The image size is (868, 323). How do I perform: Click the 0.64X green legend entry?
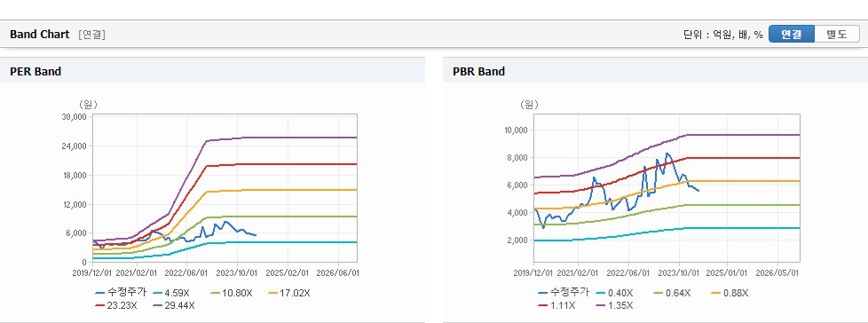[x=672, y=293]
